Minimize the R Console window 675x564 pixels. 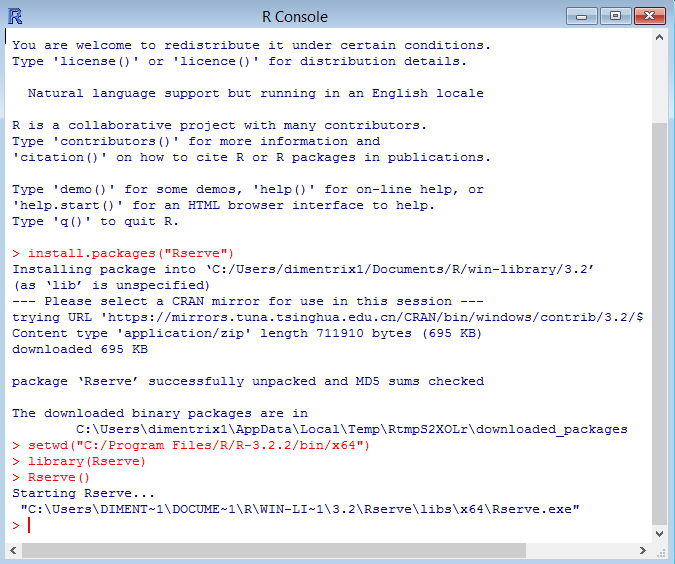pos(582,16)
